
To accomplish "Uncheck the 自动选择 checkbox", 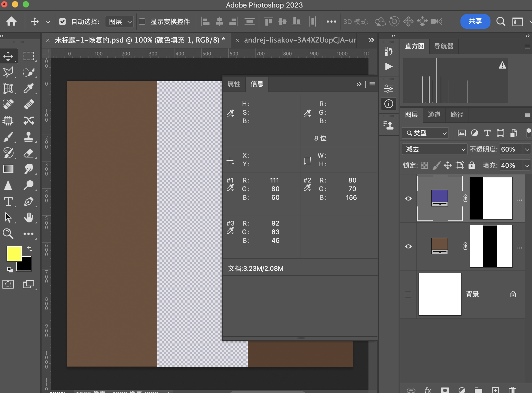I will tap(62, 22).
